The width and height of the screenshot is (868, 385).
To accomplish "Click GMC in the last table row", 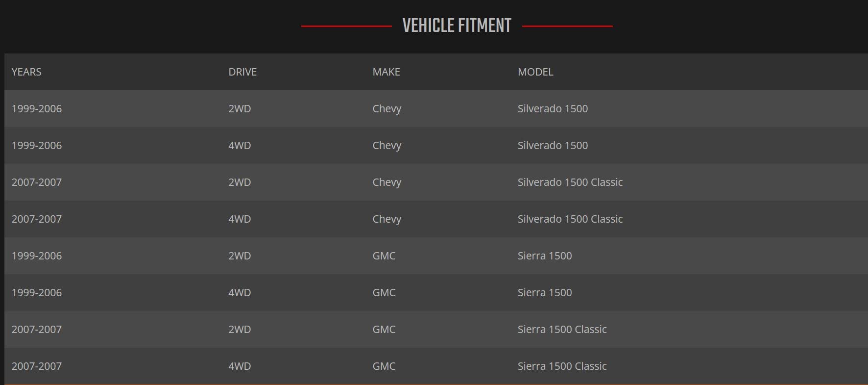I will click(x=384, y=366).
